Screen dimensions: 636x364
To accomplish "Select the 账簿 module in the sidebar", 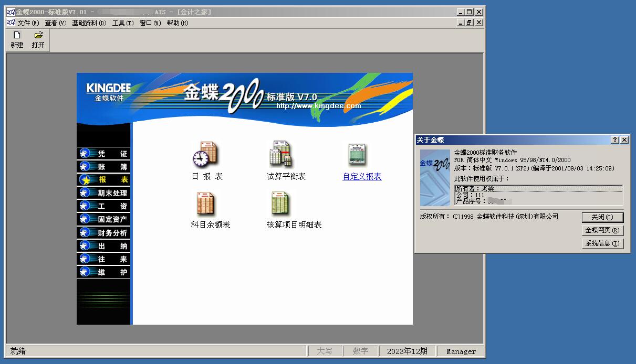I will (103, 167).
